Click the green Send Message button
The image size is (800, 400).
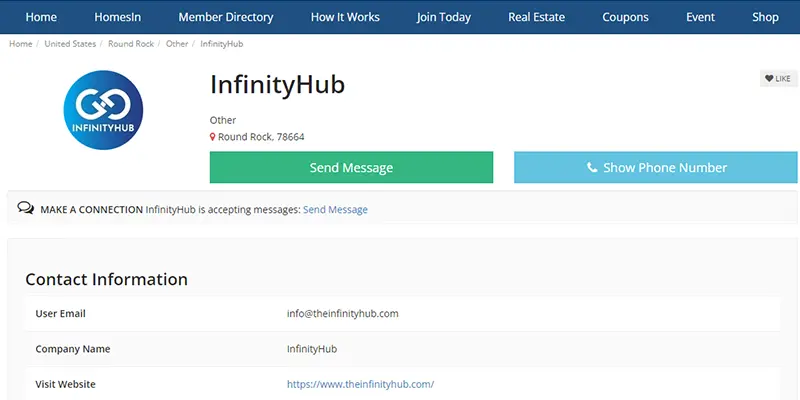tap(351, 167)
